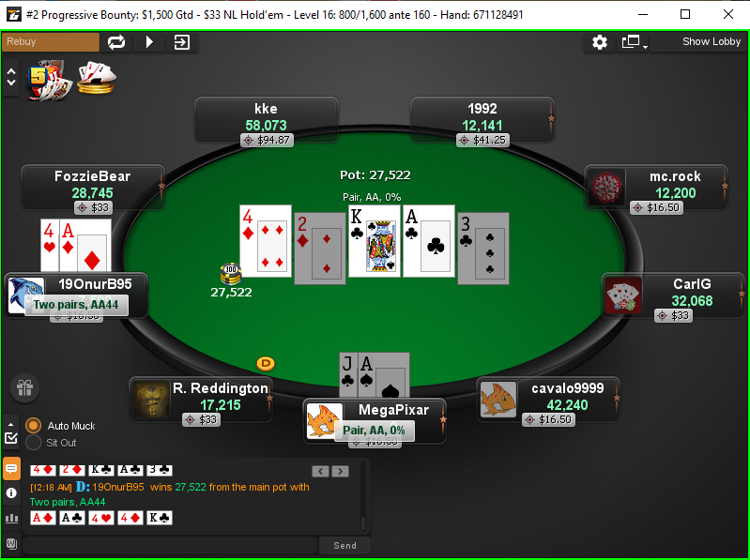Toggle the checkbox options panel icon
Image resolution: width=750 pixels, height=560 pixels.
click(11, 437)
